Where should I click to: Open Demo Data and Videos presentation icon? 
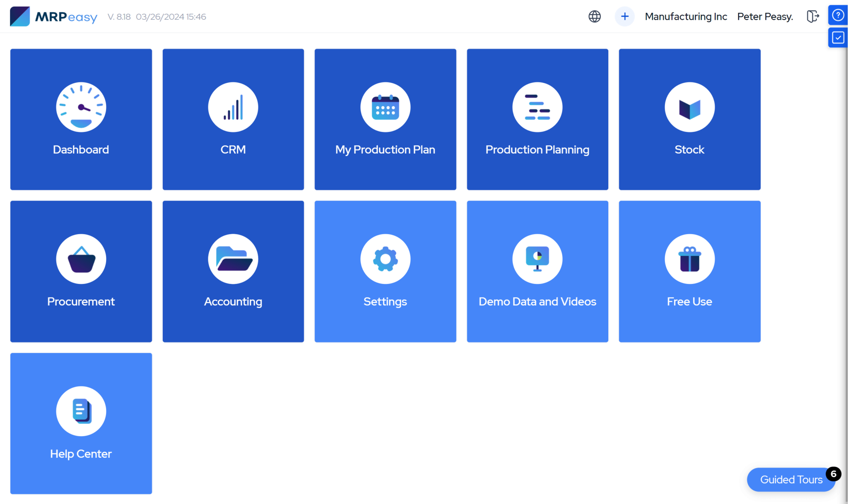coord(537,259)
